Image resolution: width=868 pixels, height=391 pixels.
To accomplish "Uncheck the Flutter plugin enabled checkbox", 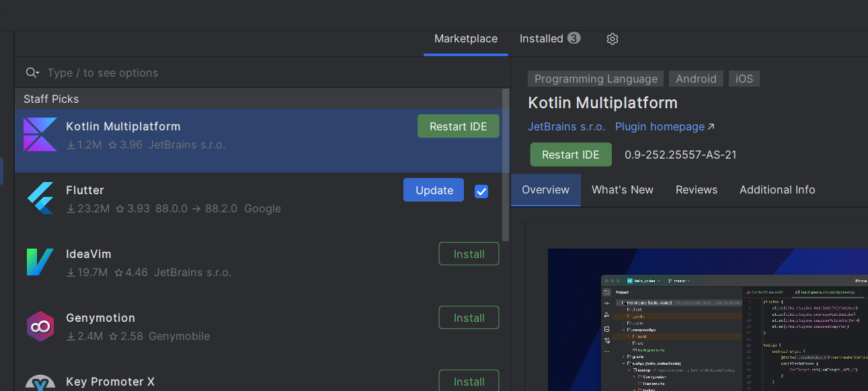I will (x=481, y=191).
